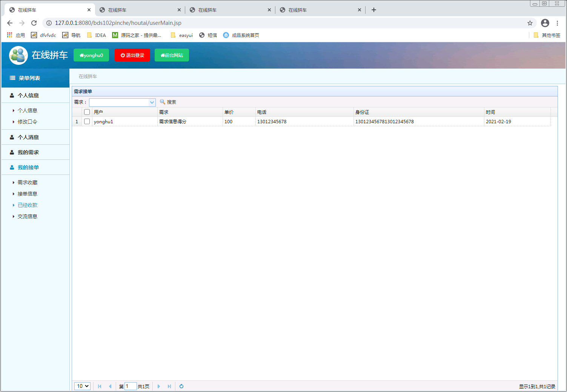Open IDEA bookmark folder
This screenshot has width=567, height=392.
96,35
